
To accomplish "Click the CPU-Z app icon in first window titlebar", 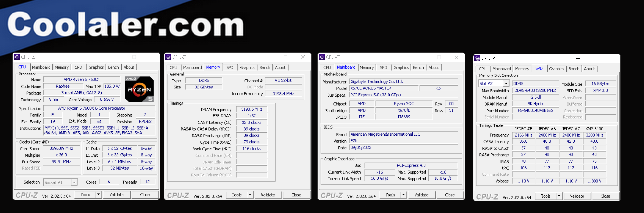I will click(17, 57).
